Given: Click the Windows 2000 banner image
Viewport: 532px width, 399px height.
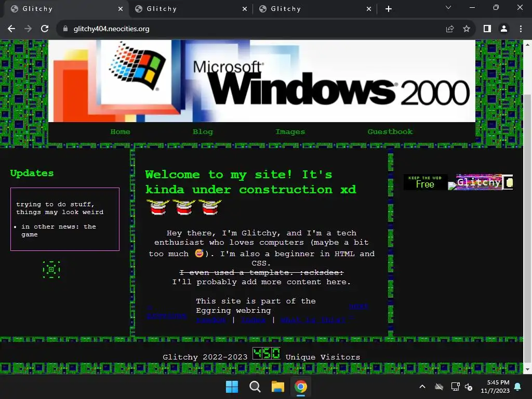Looking at the screenshot, I should [x=262, y=81].
